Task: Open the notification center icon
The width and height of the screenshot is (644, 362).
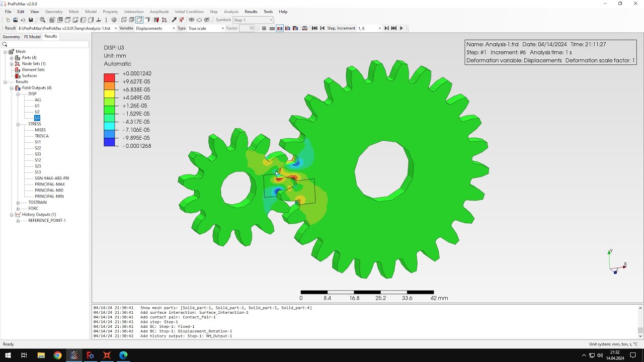Action: coord(633,355)
